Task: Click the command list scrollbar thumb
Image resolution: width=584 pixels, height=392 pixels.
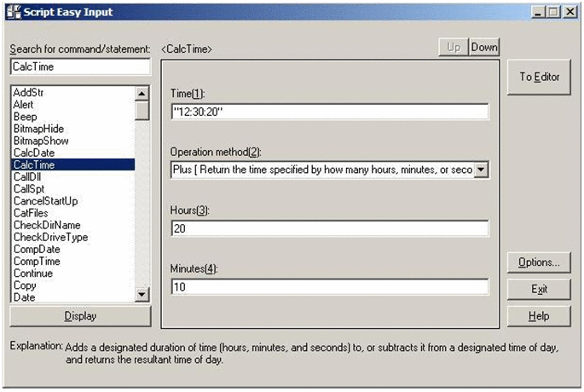Action: pos(142,111)
